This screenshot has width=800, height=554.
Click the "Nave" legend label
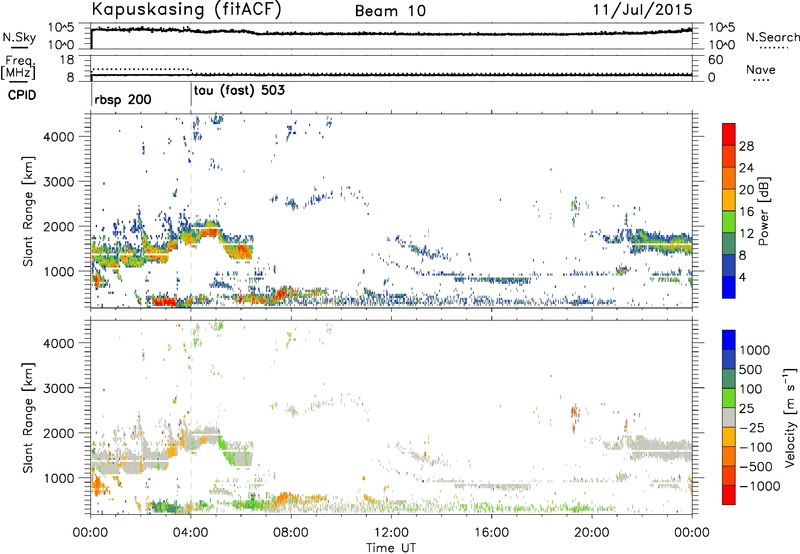pyautogui.click(x=761, y=70)
